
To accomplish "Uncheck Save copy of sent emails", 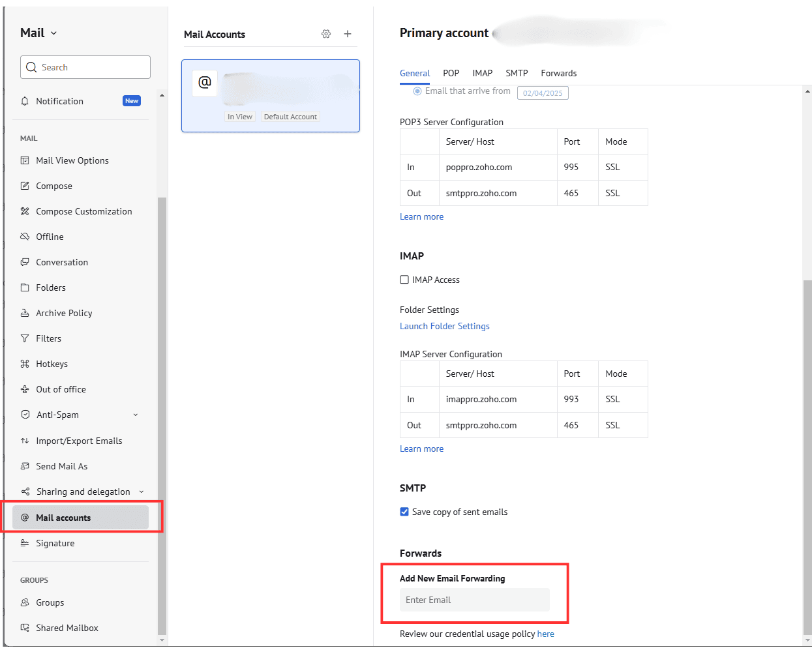I will point(404,512).
